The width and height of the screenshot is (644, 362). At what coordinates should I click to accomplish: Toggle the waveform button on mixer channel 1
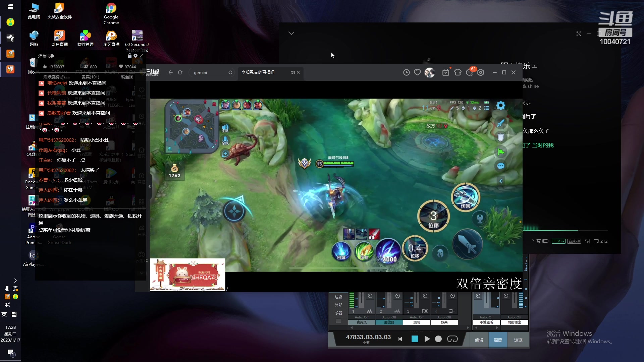pos(370,311)
